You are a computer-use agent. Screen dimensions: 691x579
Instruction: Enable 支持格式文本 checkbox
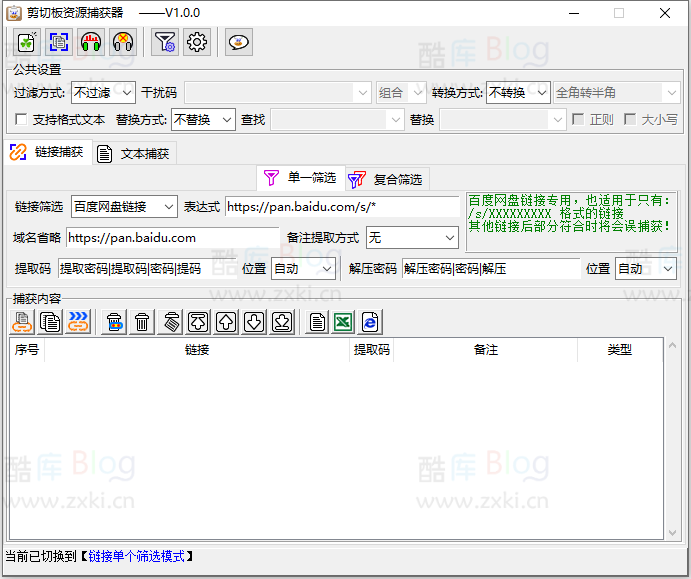point(21,119)
